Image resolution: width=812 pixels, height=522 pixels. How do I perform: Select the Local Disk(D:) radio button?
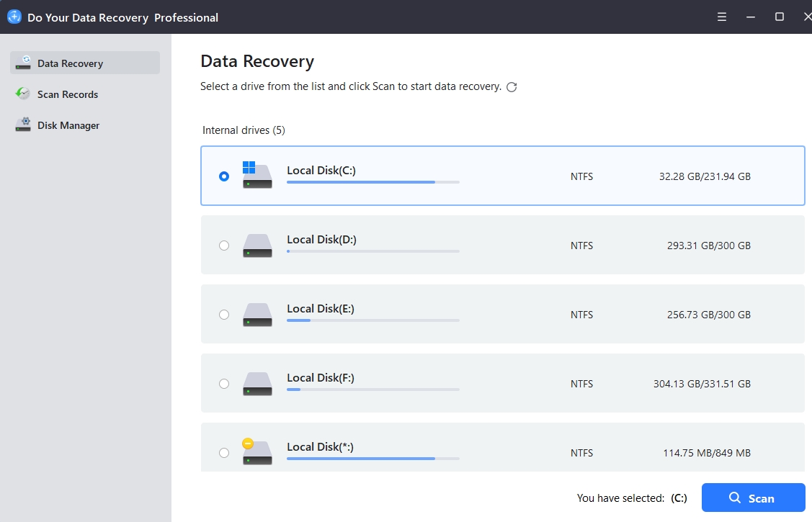point(224,246)
